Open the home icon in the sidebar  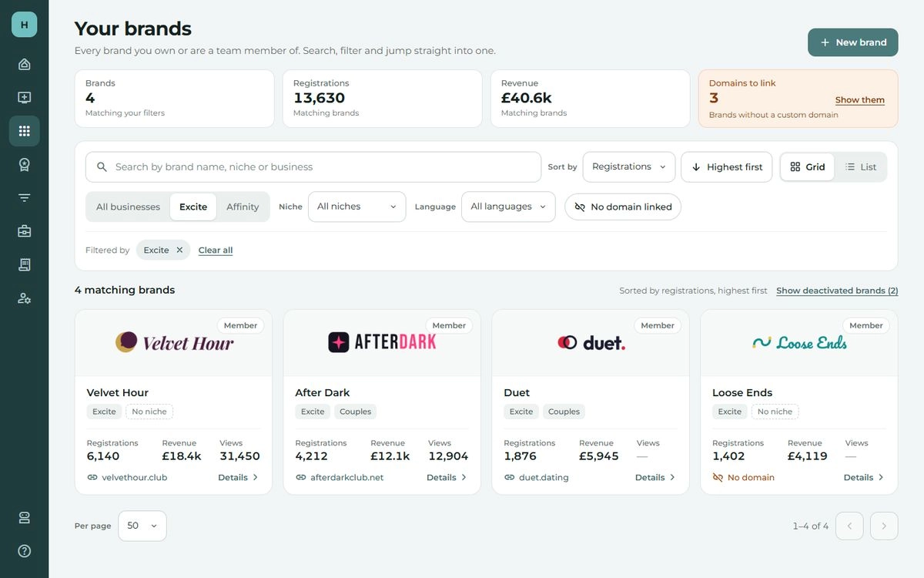tap(24, 64)
